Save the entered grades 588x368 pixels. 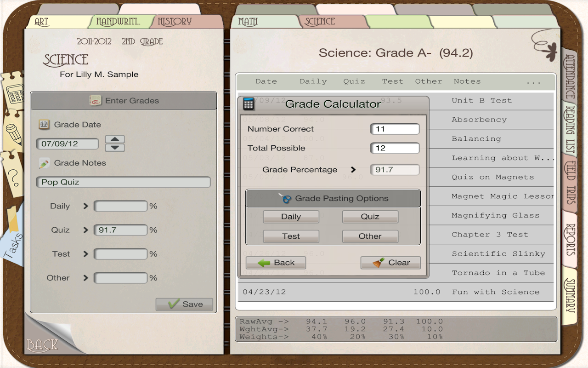[x=184, y=304]
